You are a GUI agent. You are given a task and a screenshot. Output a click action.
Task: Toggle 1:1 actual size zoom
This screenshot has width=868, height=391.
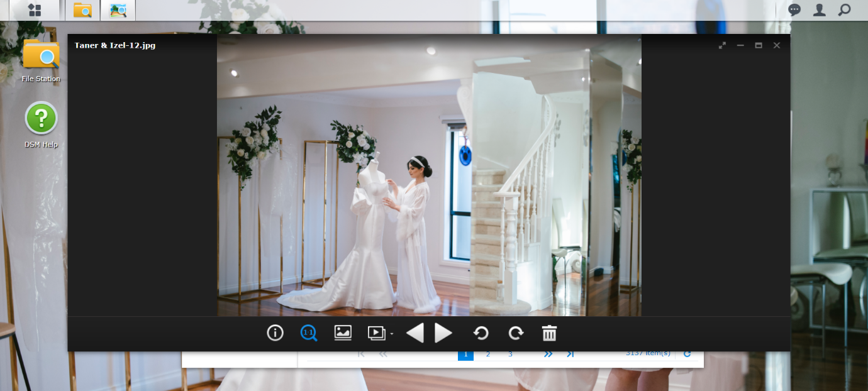(x=308, y=333)
